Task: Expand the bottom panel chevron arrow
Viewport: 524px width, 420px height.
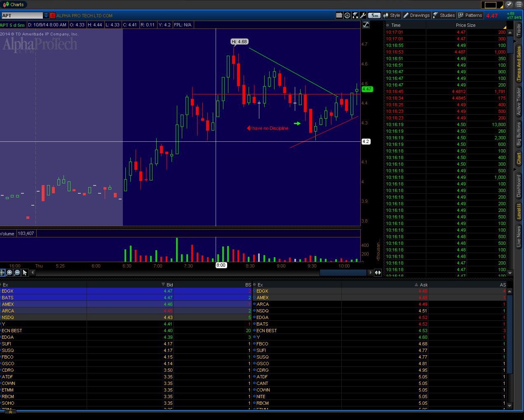Action: pos(10,411)
